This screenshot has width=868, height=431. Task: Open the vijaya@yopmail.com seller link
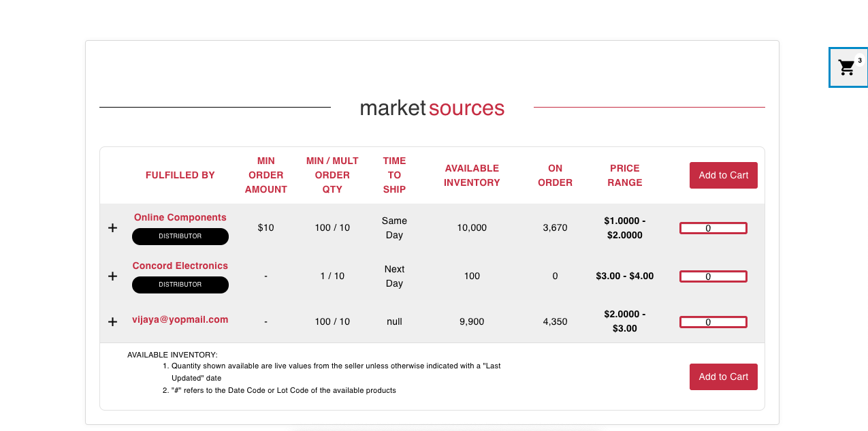pos(180,319)
